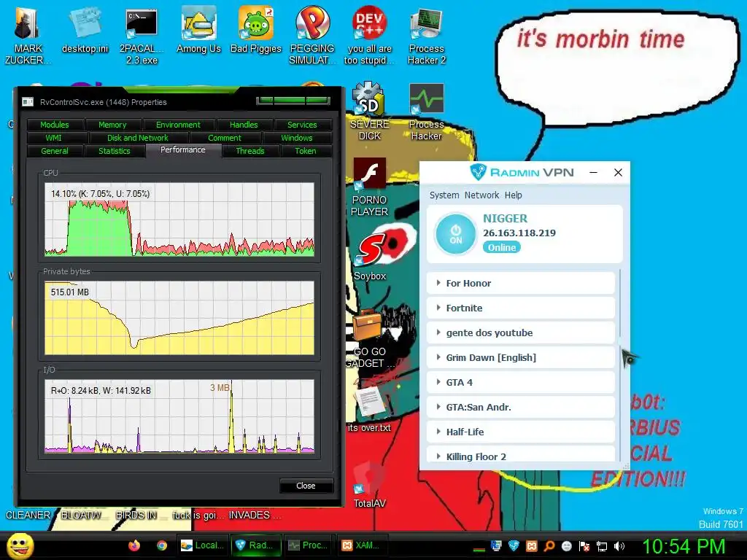Click the Rad... taskbar button
The image size is (747, 560).
(256, 545)
